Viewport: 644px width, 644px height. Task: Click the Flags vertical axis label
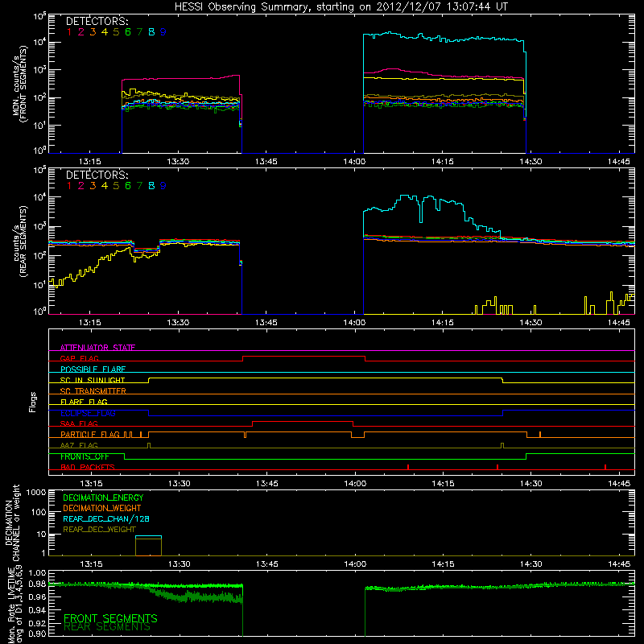click(33, 402)
